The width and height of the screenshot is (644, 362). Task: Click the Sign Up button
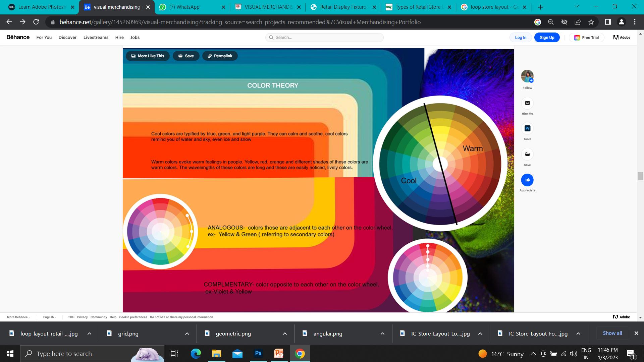click(x=547, y=38)
